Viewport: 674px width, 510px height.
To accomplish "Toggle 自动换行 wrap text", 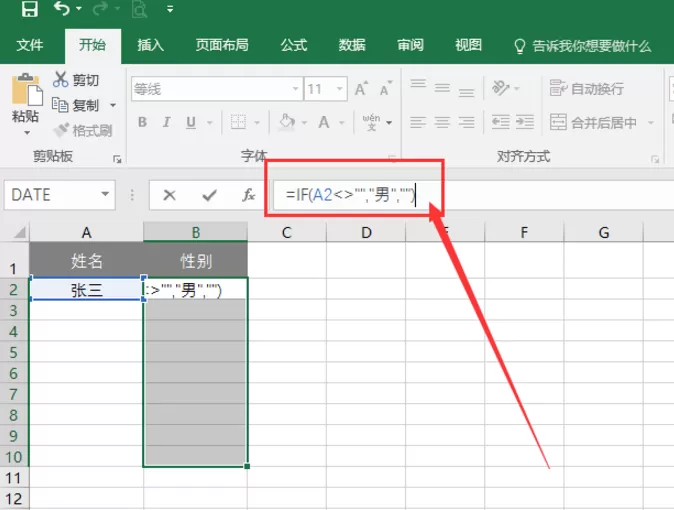I will click(587, 88).
